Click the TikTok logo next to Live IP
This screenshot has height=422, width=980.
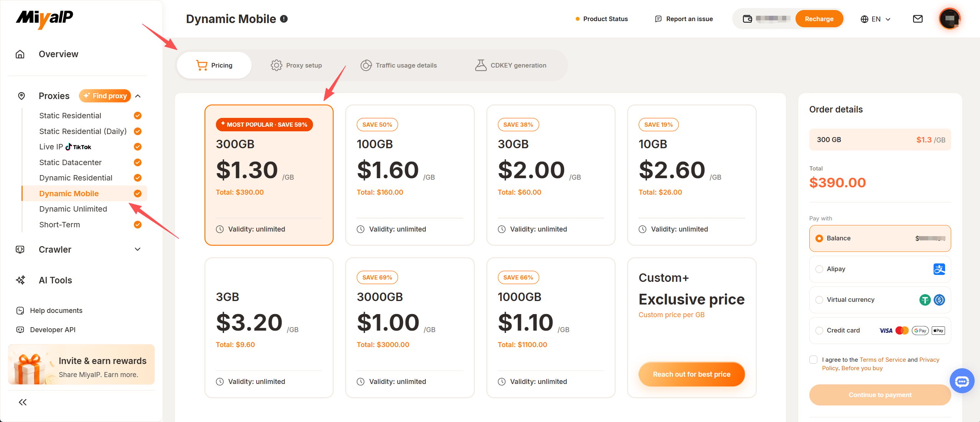point(78,147)
